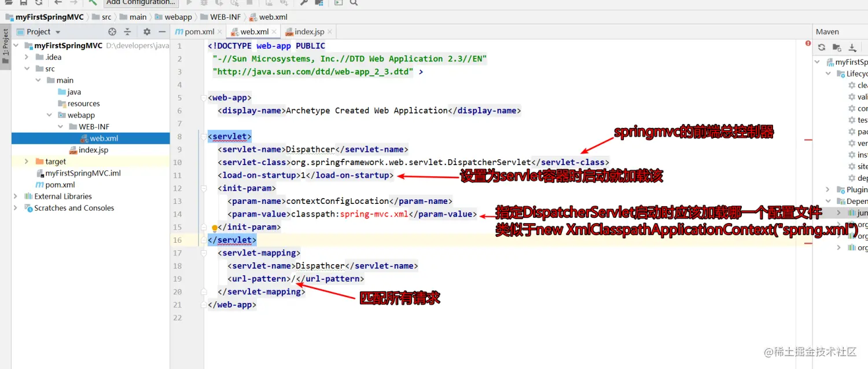
Task: Fold the web-app tag at line 5
Action: (203, 98)
